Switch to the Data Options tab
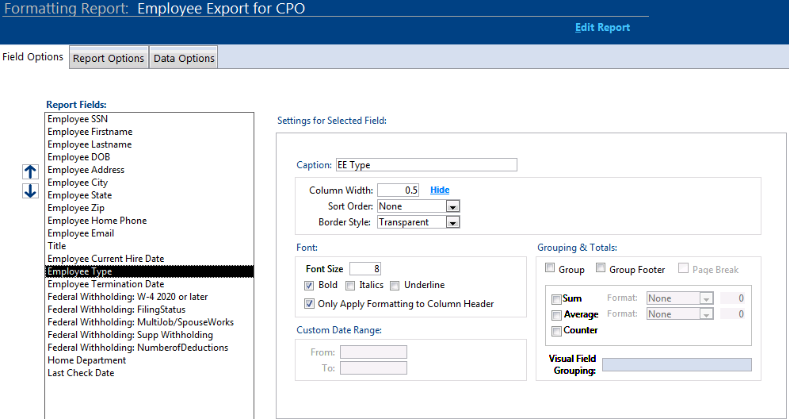The width and height of the screenshot is (789, 419). (184, 58)
